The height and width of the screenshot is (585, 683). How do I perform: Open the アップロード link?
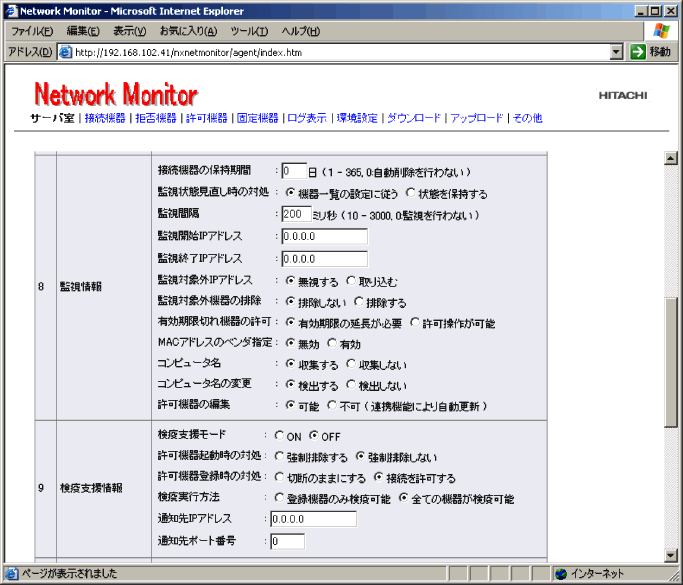tap(477, 118)
